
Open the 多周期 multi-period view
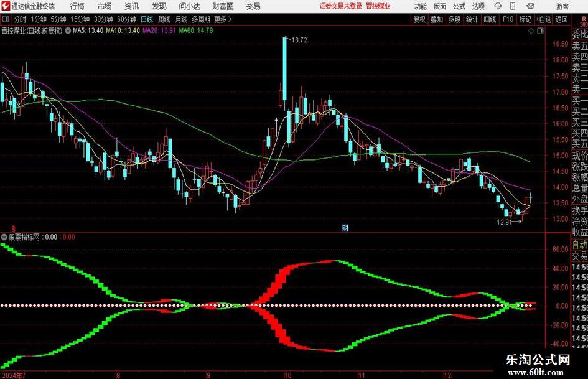[x=201, y=19]
